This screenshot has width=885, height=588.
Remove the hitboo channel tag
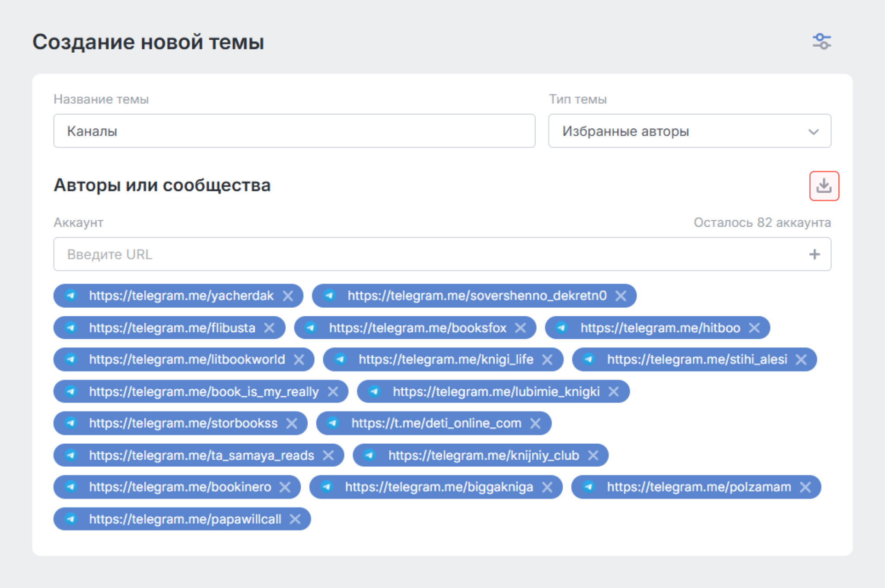(754, 328)
